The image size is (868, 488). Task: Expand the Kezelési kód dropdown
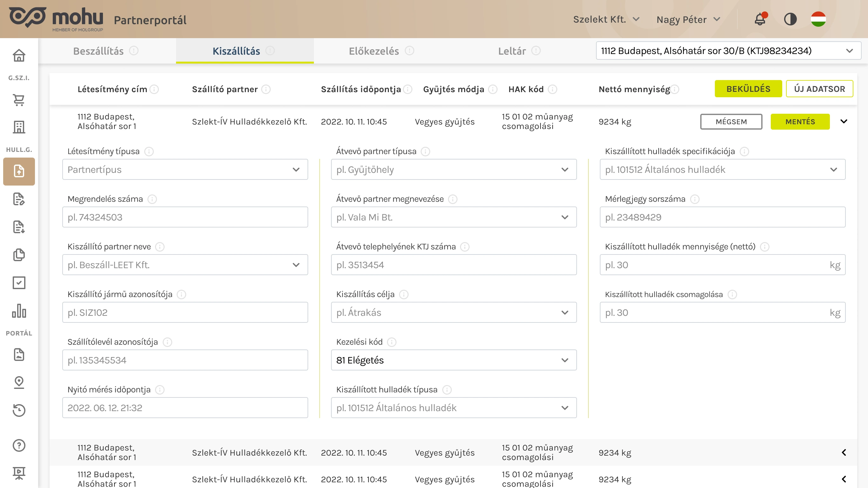click(454, 360)
